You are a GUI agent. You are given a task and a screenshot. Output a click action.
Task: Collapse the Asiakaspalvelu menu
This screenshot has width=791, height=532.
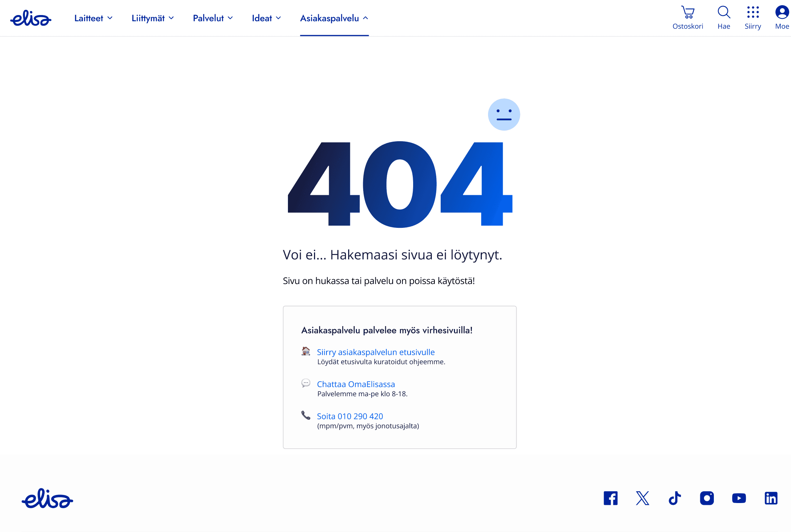pyautogui.click(x=334, y=18)
